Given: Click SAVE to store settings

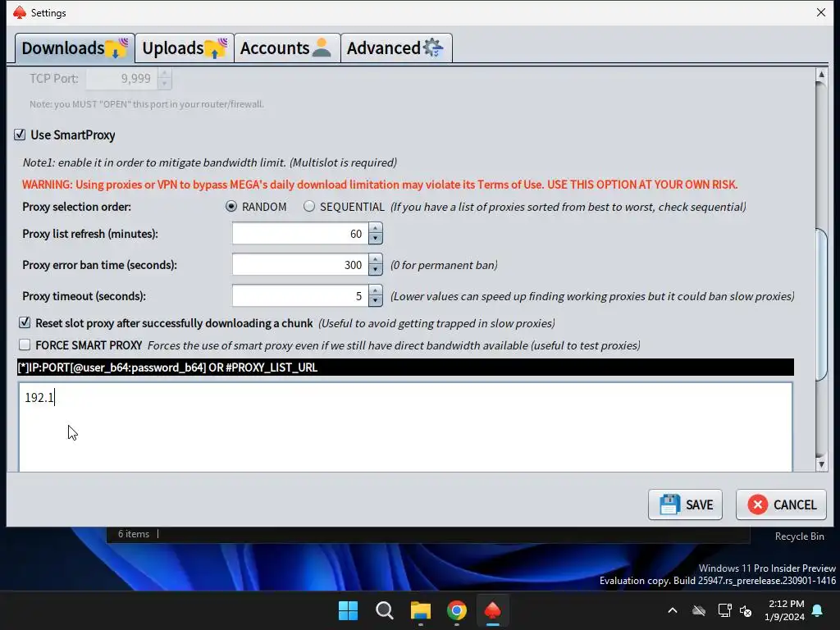Looking at the screenshot, I should point(685,504).
